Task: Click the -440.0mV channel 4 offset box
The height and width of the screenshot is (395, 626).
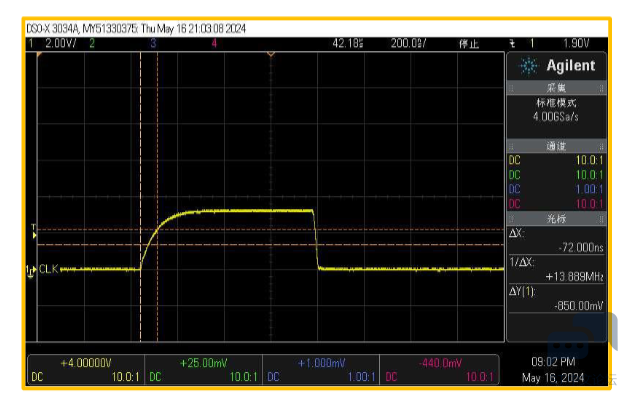Action: 439,369
